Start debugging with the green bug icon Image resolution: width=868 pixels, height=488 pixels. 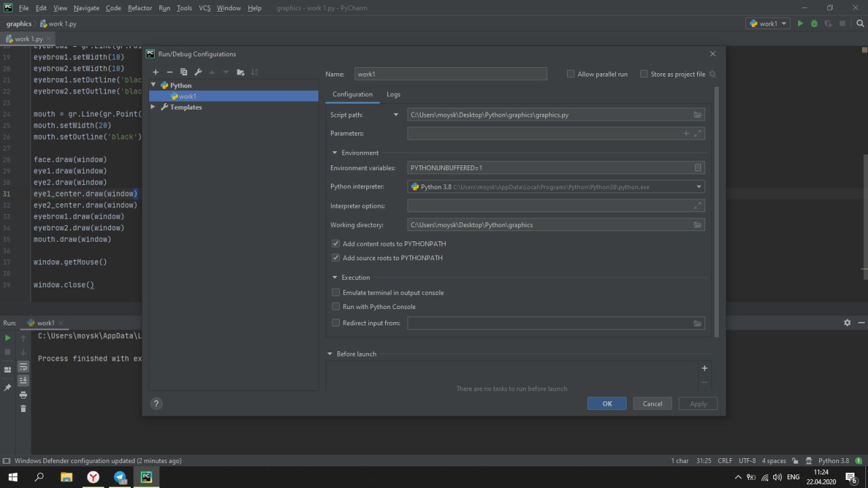coord(814,24)
